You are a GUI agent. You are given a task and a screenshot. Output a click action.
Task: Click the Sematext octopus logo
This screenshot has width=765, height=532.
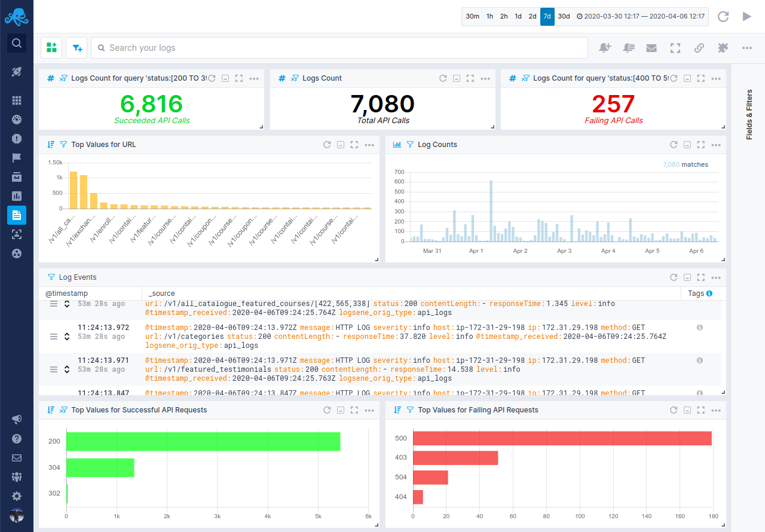(x=17, y=16)
